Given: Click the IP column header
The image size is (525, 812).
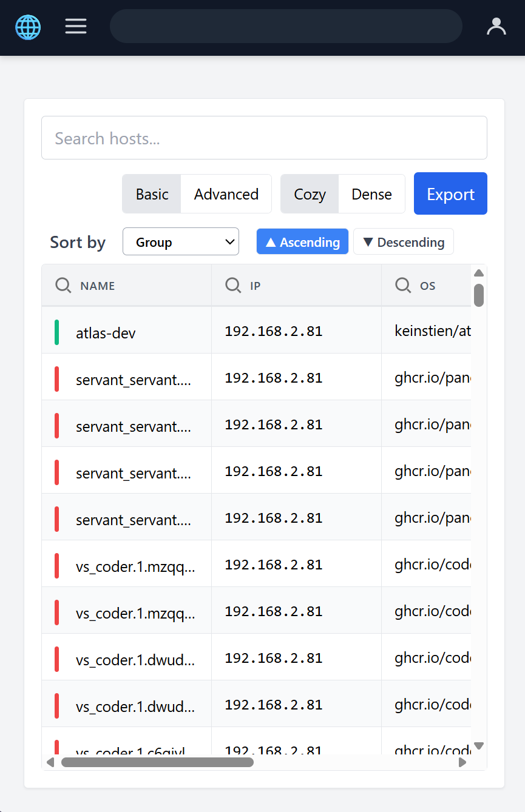Looking at the screenshot, I should [297, 285].
